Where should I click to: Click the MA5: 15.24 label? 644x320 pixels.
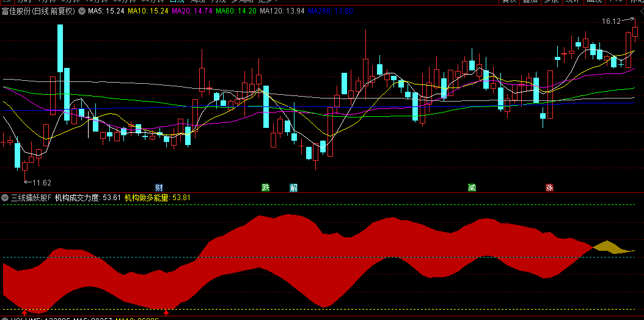pyautogui.click(x=106, y=11)
